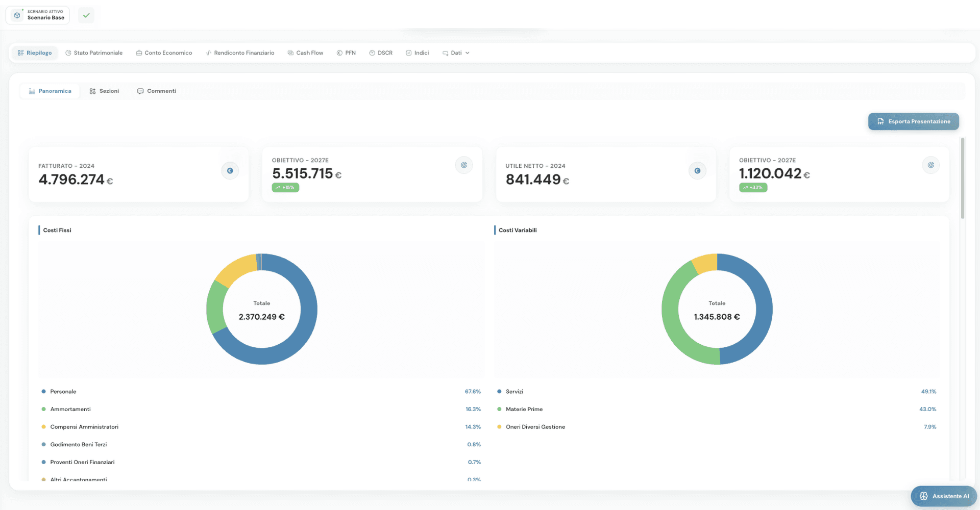Click the blue Servizi legend dot
This screenshot has height=510, width=980.
(499, 392)
